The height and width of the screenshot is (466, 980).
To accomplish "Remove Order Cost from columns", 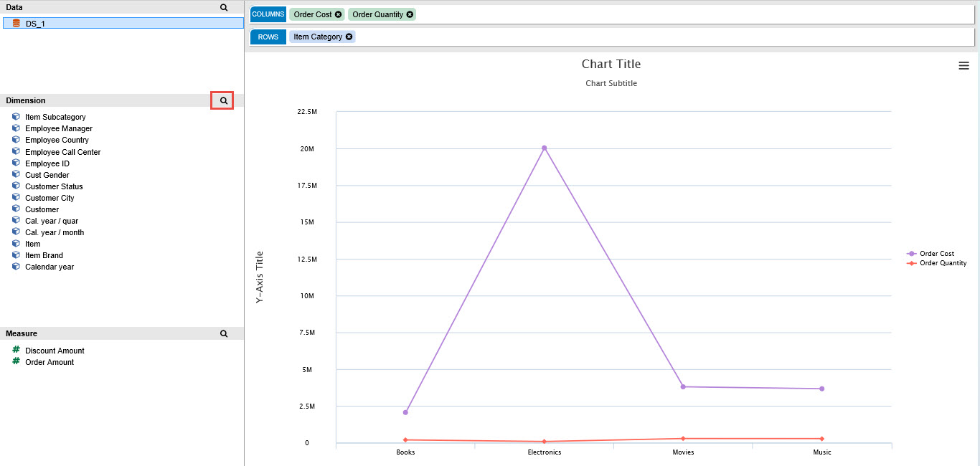I will (x=338, y=14).
